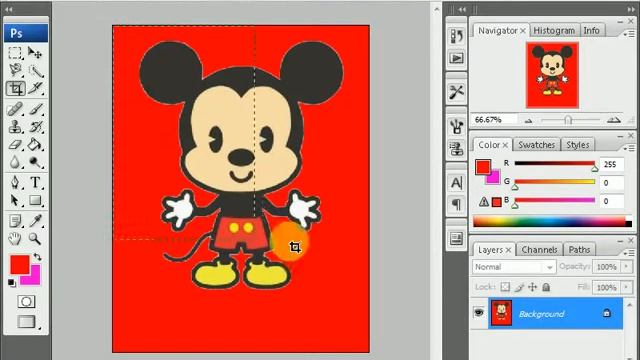Viewport: 640px width, 360px height.
Task: Click the toolbox foreground color swatch
Action: (19, 264)
